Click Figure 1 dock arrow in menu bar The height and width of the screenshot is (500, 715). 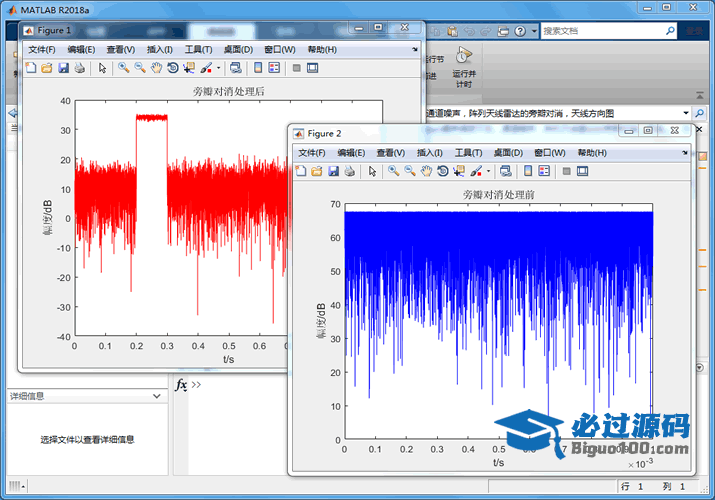coord(414,49)
